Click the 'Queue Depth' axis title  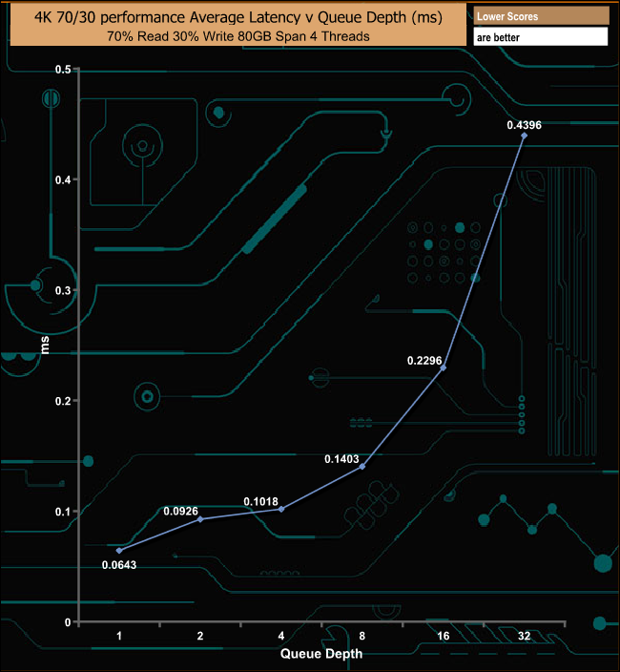(x=321, y=654)
